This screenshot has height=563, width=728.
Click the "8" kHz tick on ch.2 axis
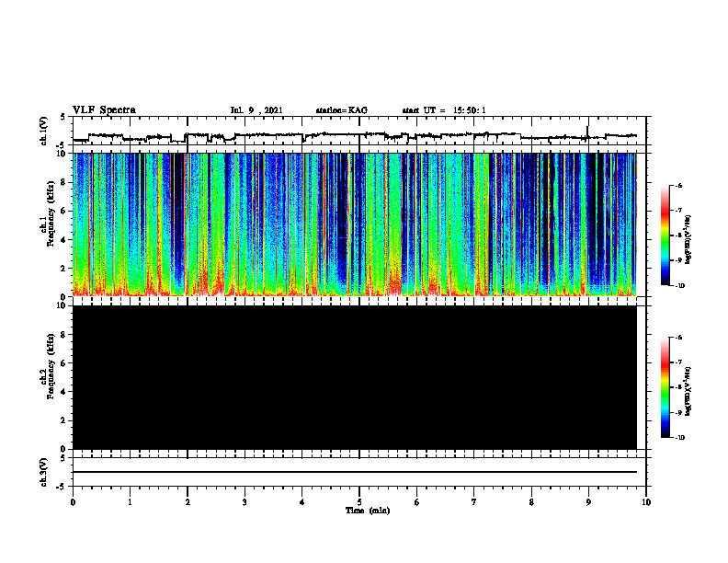click(x=64, y=335)
